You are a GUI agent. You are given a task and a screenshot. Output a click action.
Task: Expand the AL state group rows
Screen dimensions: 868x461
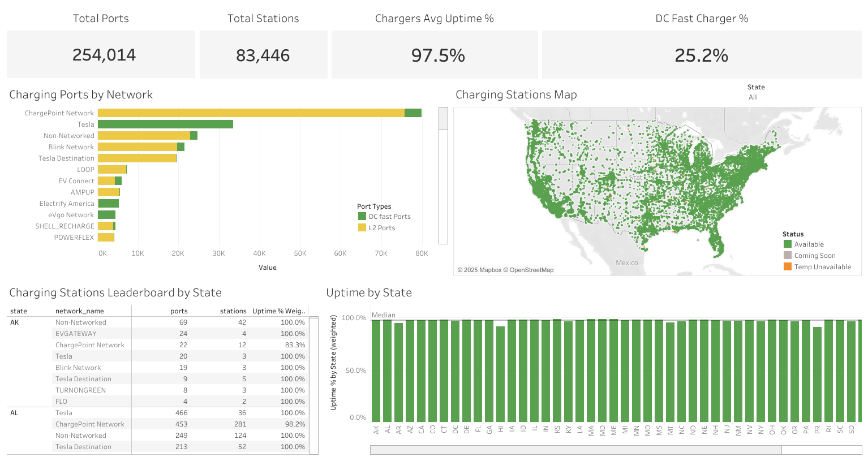(x=14, y=413)
